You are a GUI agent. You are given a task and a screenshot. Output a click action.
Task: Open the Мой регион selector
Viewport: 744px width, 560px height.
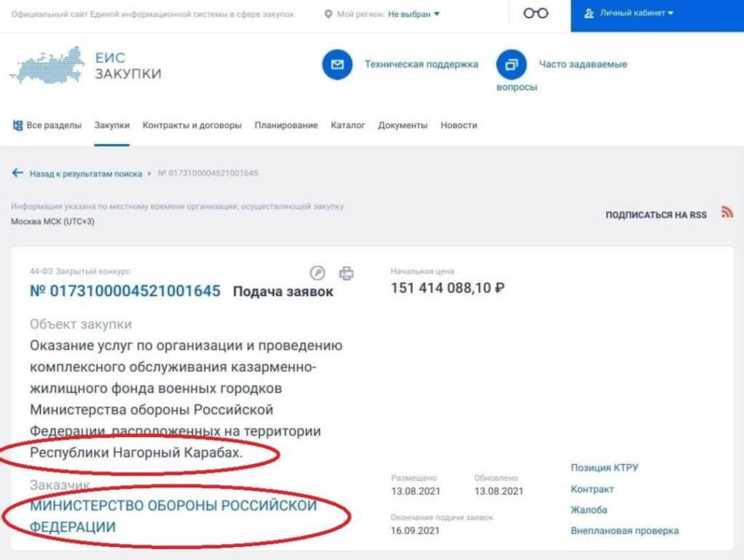coord(383,14)
